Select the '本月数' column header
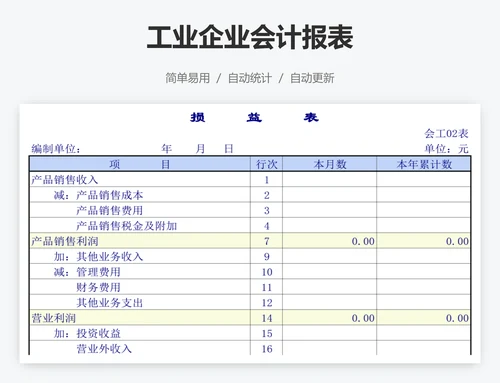Image resolution: width=500 pixels, height=383 pixels. 330,164
